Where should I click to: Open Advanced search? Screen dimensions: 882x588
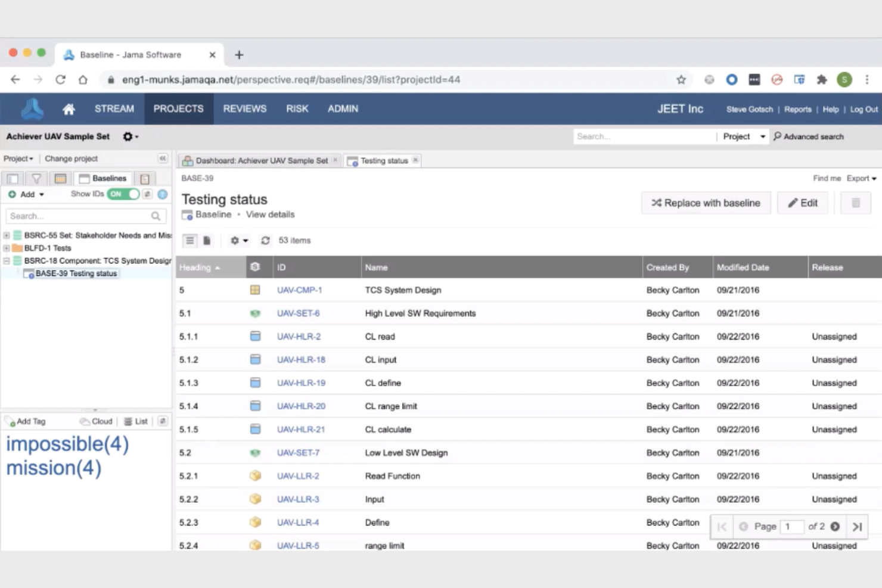pos(809,136)
